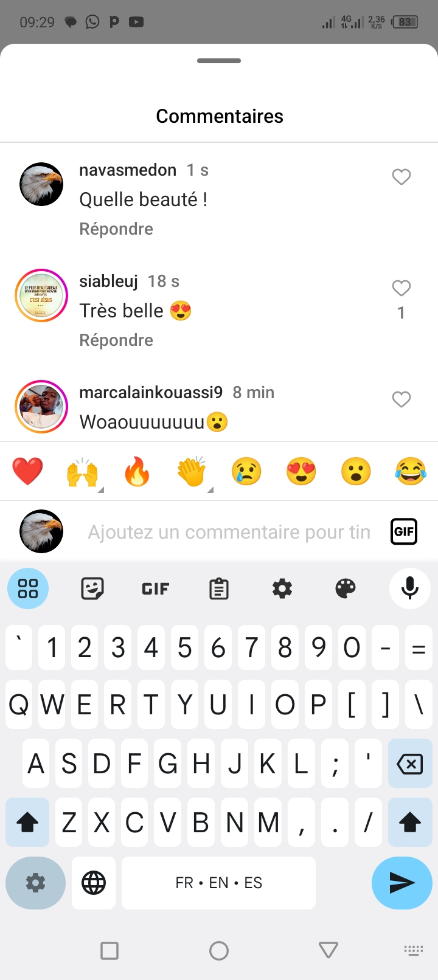Open the GIF picker in the comment field
438x980 pixels.
pos(403,531)
